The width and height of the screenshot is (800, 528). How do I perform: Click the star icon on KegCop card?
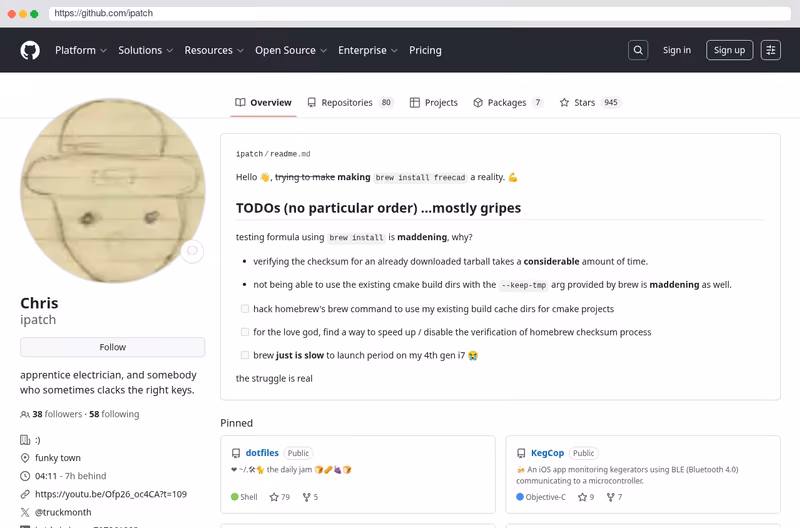tap(582, 497)
